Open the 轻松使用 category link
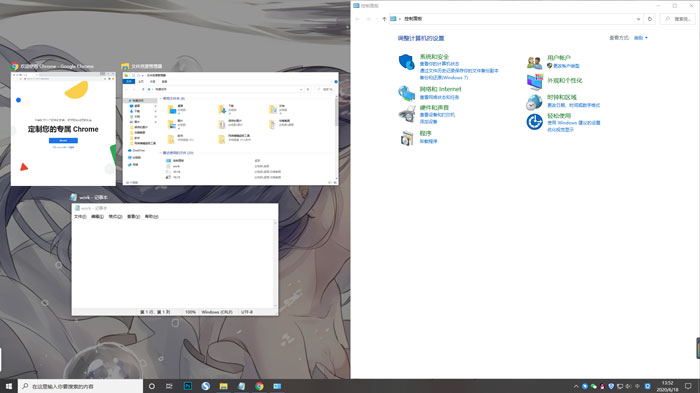700x393 pixels. coord(559,116)
